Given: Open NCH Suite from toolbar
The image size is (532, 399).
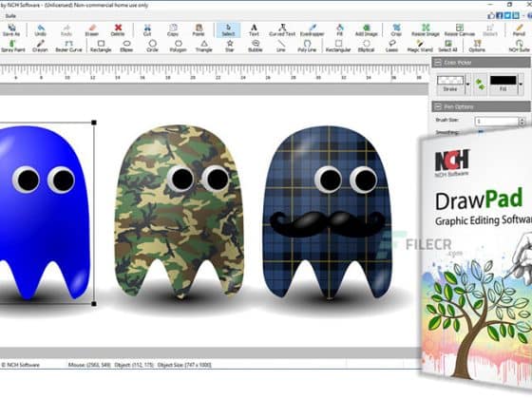Looking at the screenshot, I should 520,46.
